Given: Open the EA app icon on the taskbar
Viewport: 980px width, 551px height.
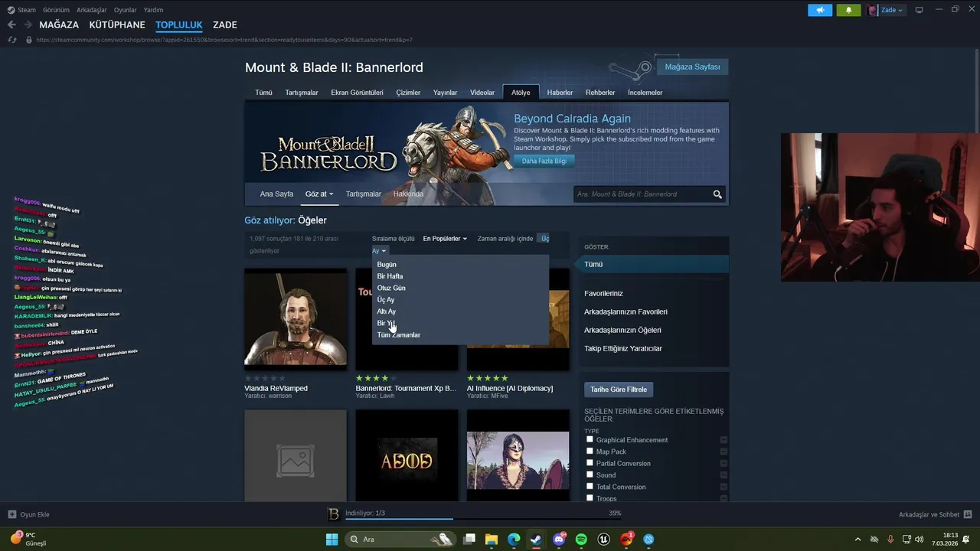Looking at the screenshot, I should click(x=626, y=540).
